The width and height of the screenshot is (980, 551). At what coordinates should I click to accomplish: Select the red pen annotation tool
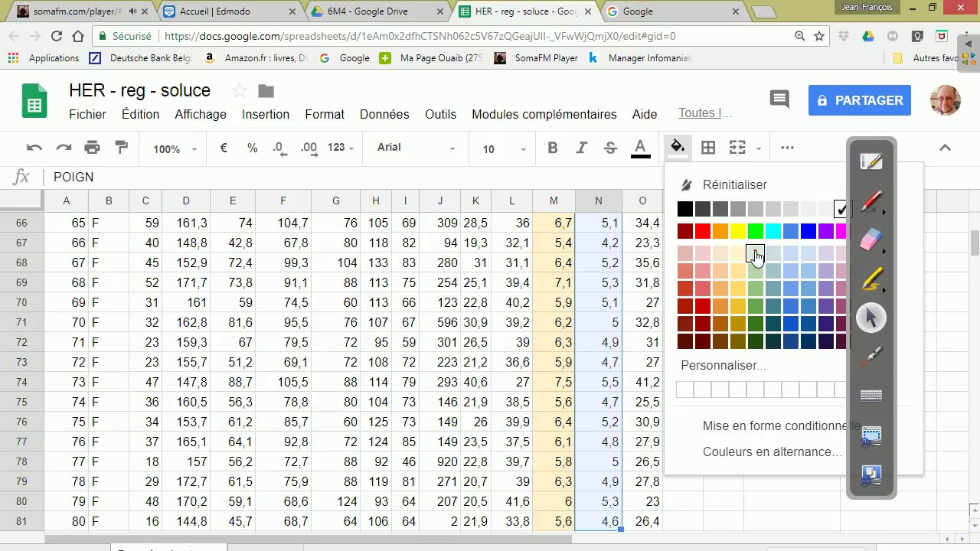(871, 201)
